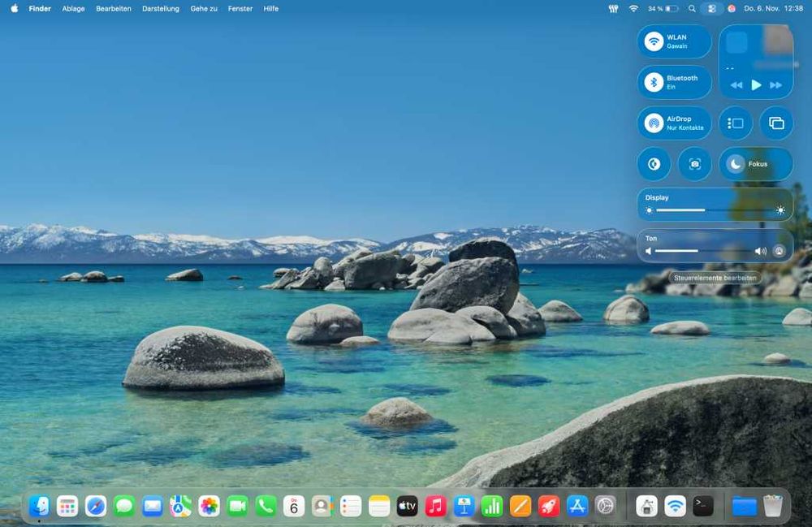Adjust the Ton volume slider
Screen dimensions: 812x527
pyautogui.click(x=702, y=251)
